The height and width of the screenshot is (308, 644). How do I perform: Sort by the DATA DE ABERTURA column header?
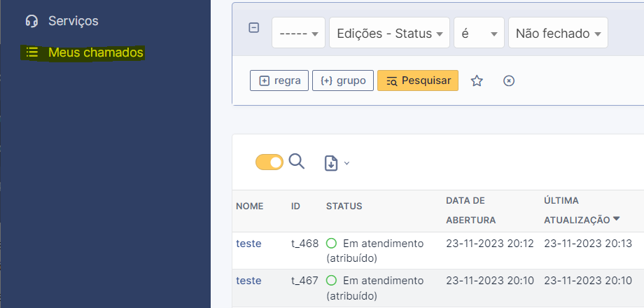point(470,210)
